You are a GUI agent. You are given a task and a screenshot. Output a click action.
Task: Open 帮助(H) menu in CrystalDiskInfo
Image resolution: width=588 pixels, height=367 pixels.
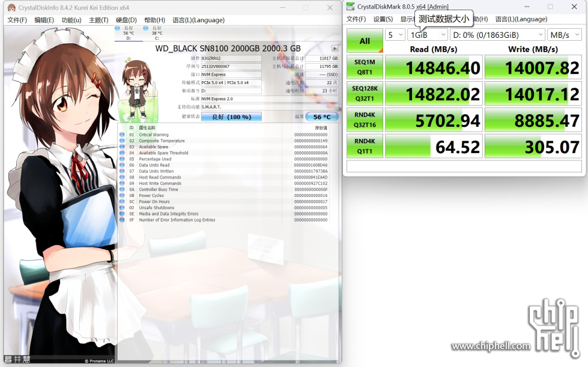154,20
